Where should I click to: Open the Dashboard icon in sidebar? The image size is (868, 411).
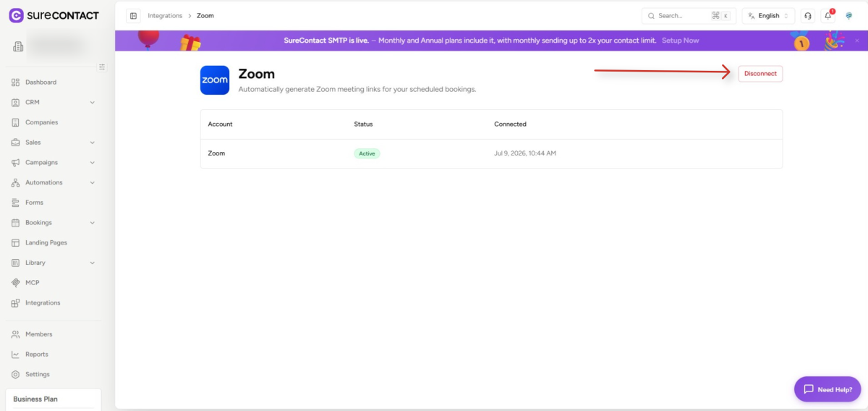point(15,82)
